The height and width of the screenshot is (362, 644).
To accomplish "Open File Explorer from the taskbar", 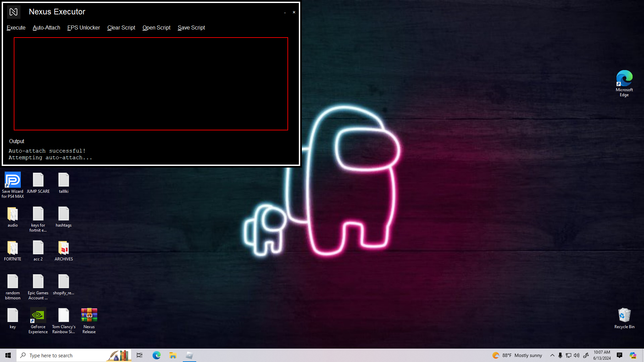I will point(173,355).
